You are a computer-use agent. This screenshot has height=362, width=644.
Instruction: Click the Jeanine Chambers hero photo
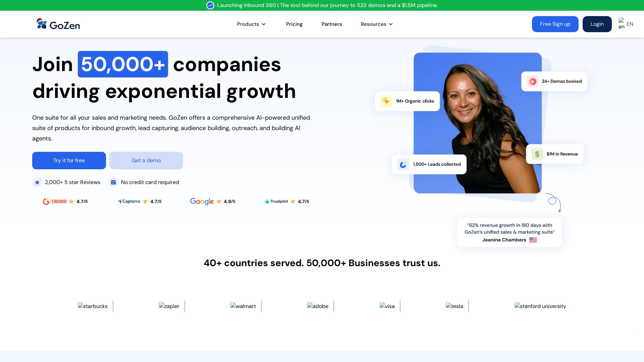click(478, 123)
